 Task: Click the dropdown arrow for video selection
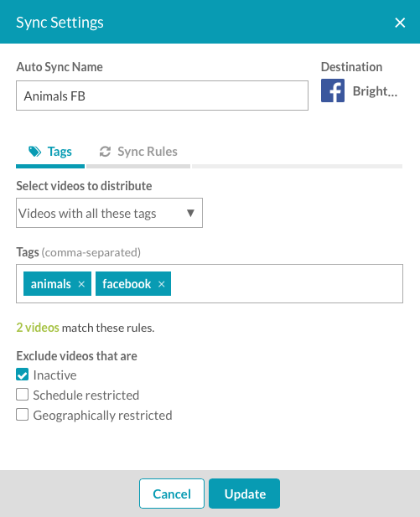click(x=190, y=213)
